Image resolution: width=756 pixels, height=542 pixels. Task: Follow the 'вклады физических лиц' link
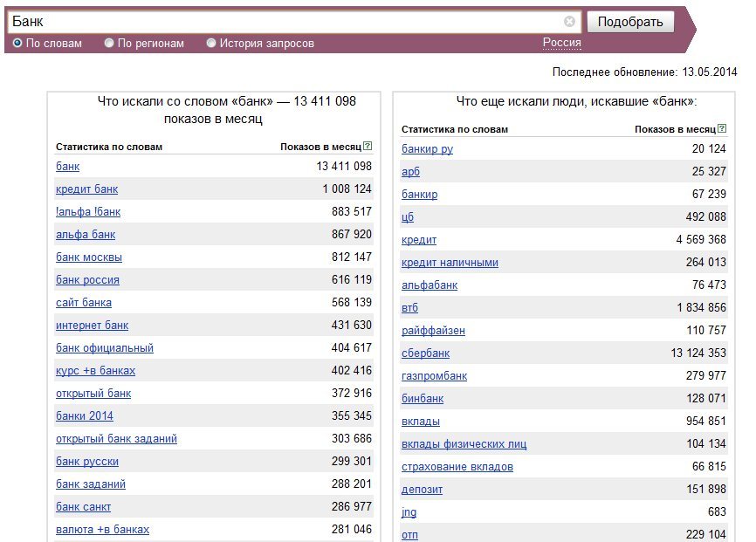click(464, 444)
